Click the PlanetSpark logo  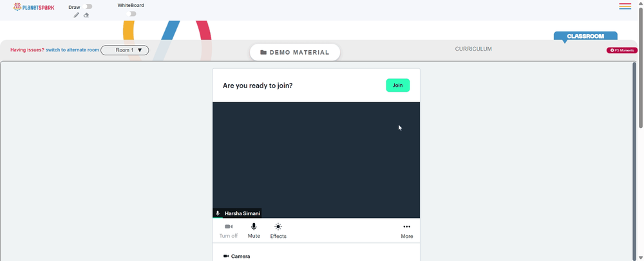pos(33,7)
